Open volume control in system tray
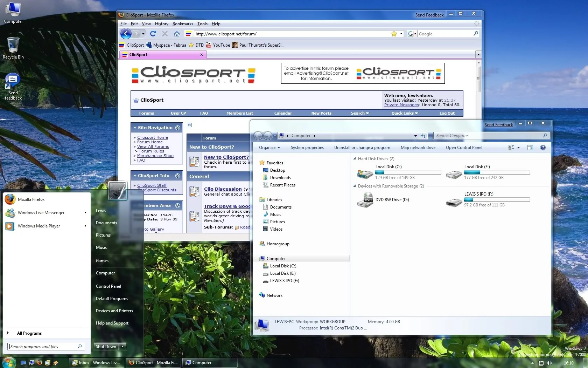This screenshot has height=368, width=588. pos(549,363)
